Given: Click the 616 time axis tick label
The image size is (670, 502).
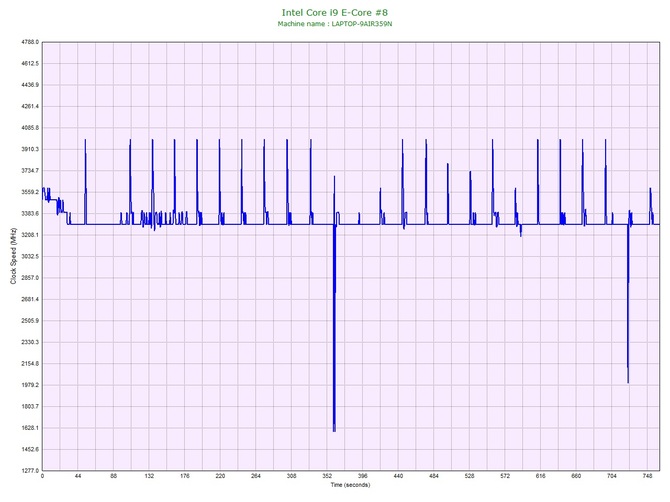Looking at the screenshot, I should (541, 476).
